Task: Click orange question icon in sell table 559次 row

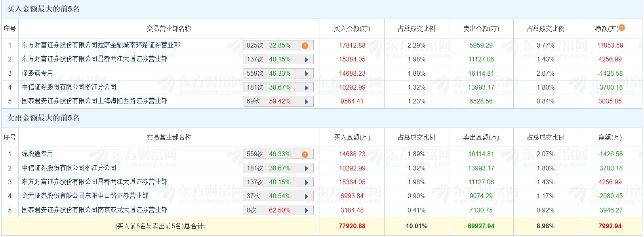Action: tap(305, 154)
